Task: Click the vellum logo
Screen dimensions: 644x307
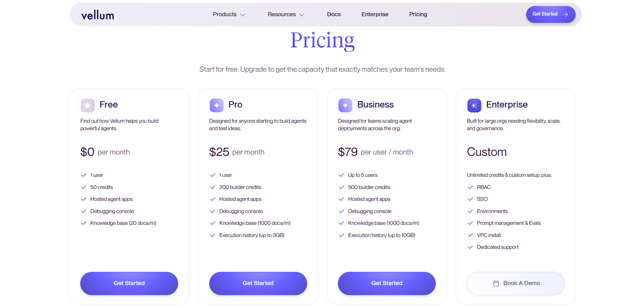Action: (97, 15)
